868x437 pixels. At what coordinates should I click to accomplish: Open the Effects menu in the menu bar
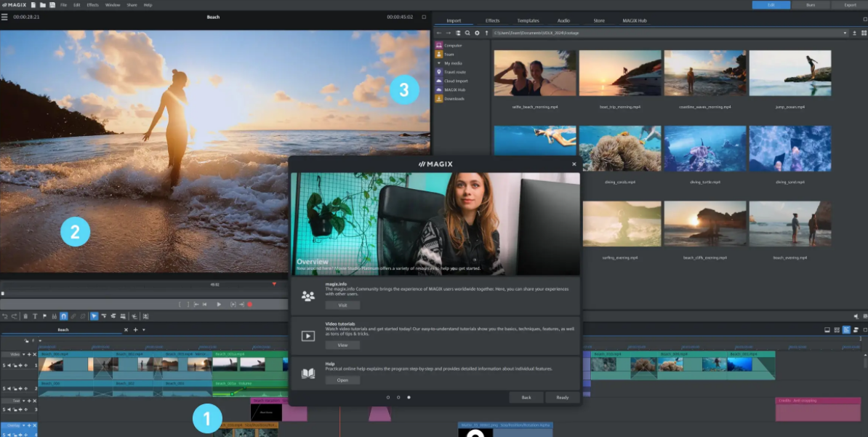[x=92, y=5]
